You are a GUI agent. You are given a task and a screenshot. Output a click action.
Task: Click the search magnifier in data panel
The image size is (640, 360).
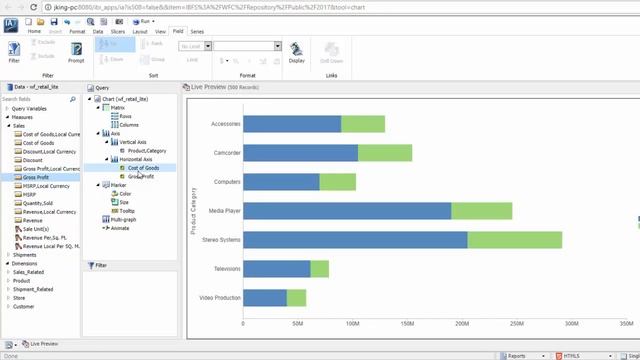[x=73, y=99]
